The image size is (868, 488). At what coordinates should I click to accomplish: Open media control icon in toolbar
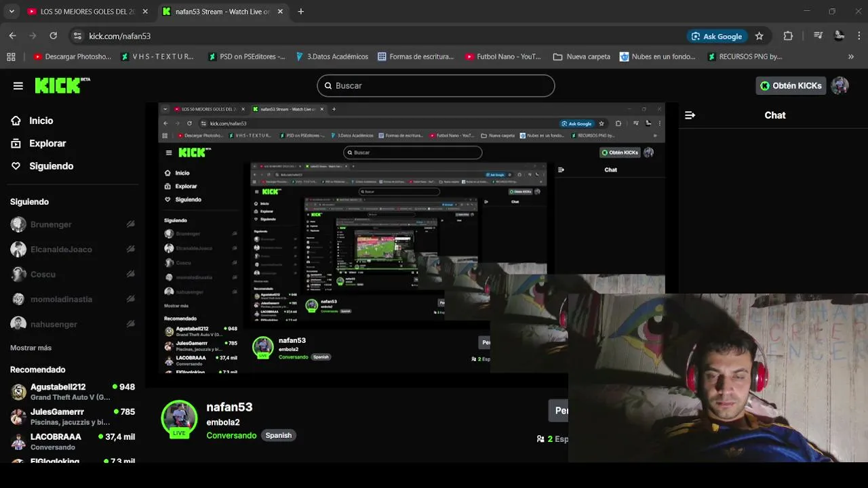(x=818, y=36)
